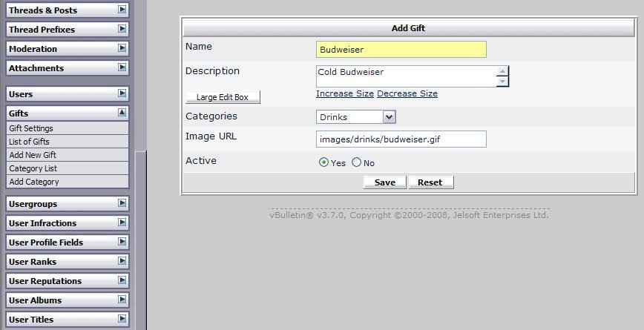Click the Users header label

pos(21,94)
